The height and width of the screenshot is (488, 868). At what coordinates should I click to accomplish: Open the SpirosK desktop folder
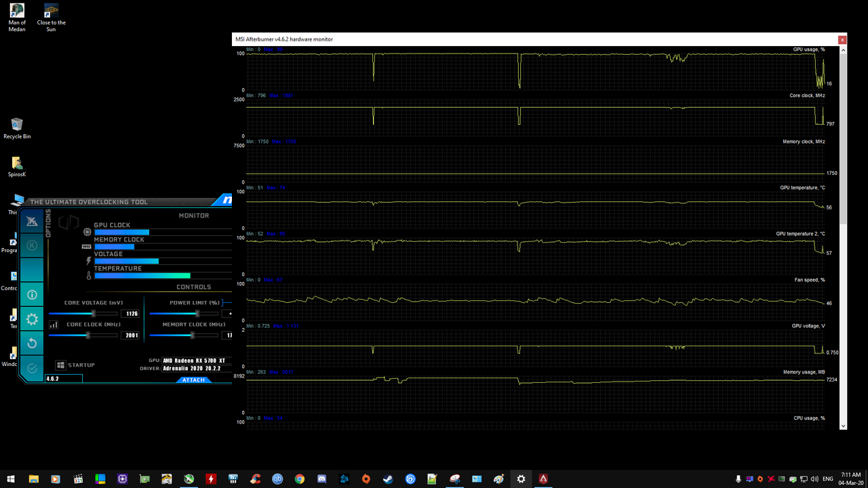click(17, 167)
